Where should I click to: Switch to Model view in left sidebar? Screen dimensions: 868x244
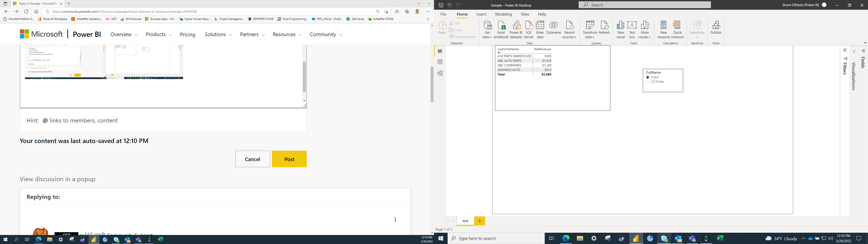(440, 73)
